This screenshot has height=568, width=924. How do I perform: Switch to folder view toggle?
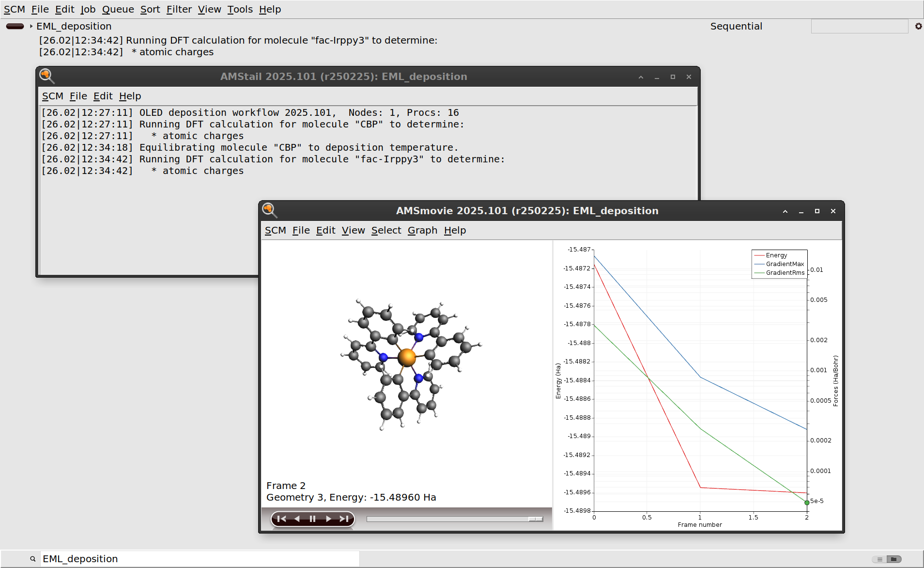894,559
